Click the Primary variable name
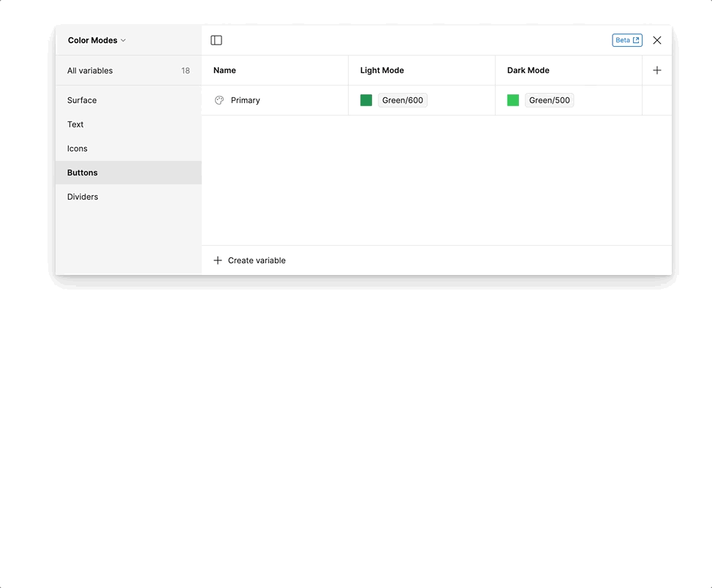The width and height of the screenshot is (712, 588). (245, 100)
